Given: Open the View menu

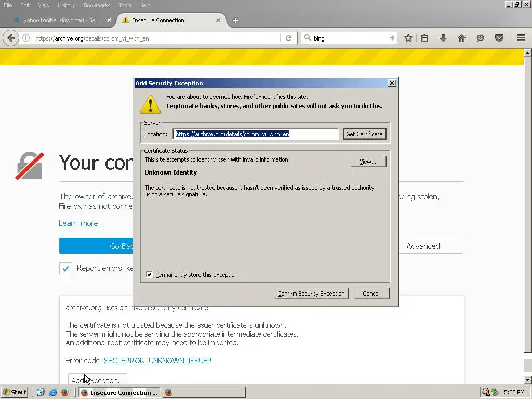Looking at the screenshot, I should 44,5.
